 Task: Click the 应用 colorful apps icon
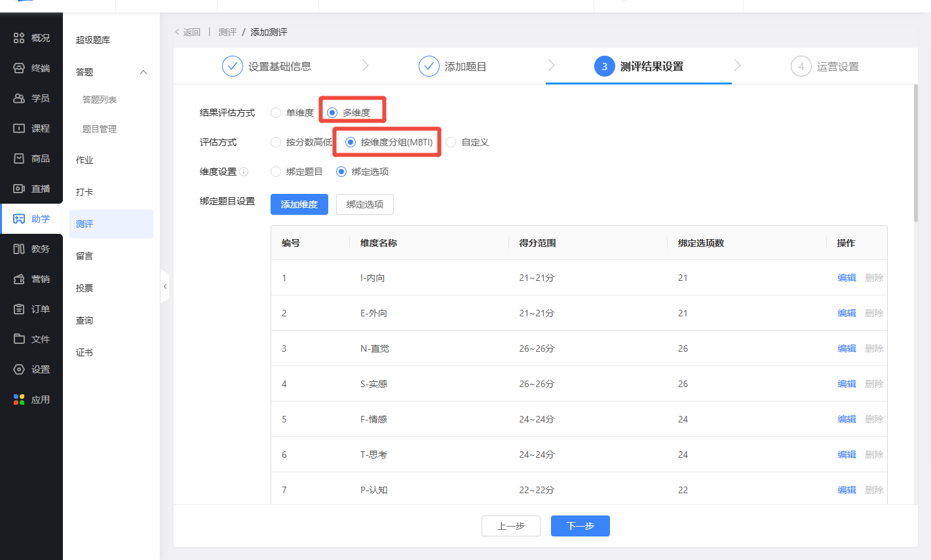coord(19,400)
